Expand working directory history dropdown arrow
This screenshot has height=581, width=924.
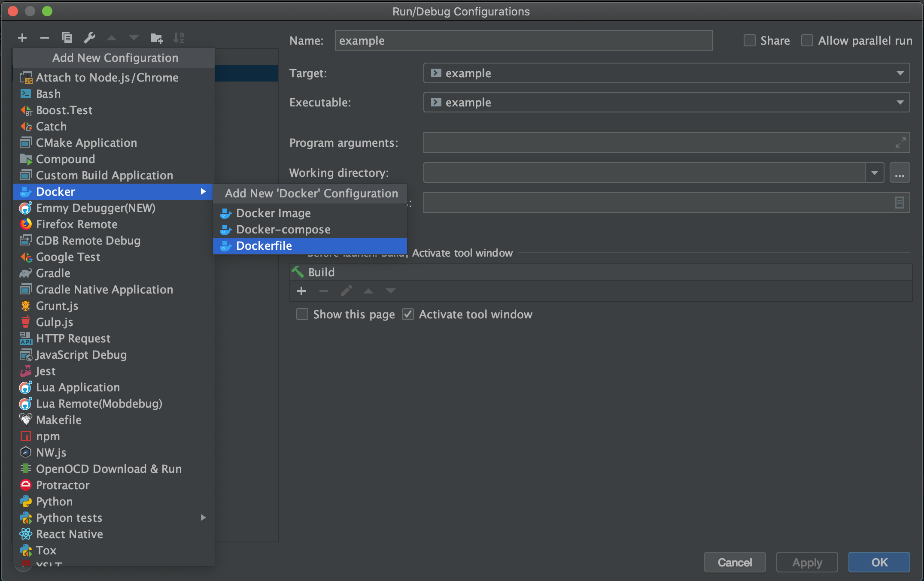(x=874, y=173)
